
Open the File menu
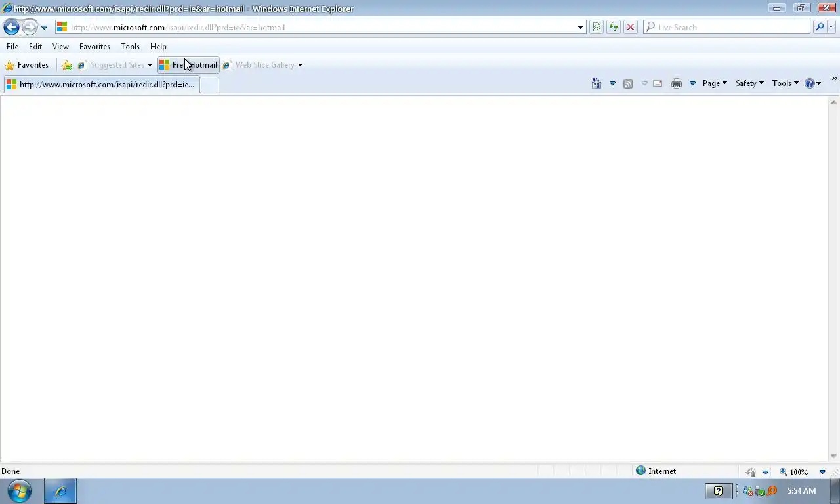coord(12,47)
